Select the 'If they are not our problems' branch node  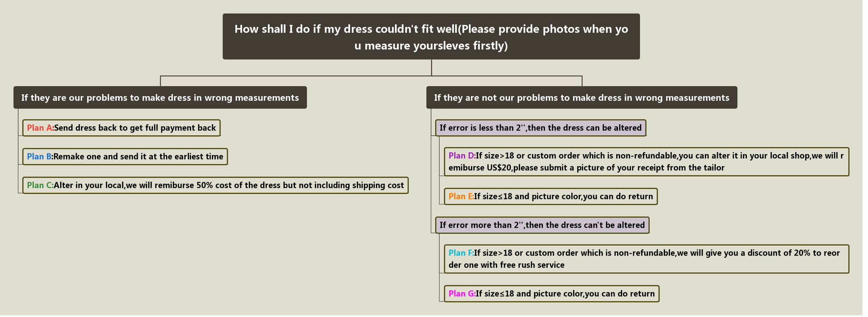pos(581,98)
